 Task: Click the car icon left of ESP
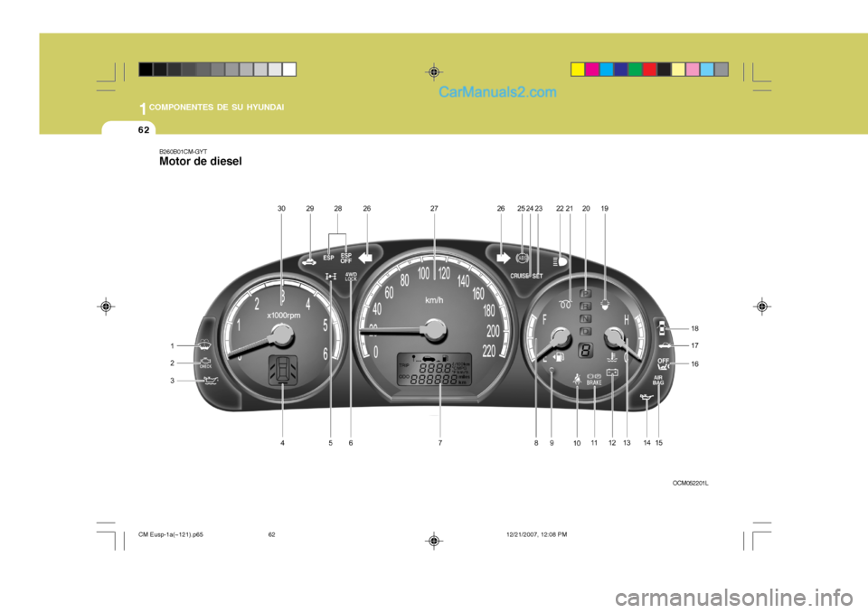click(x=309, y=261)
